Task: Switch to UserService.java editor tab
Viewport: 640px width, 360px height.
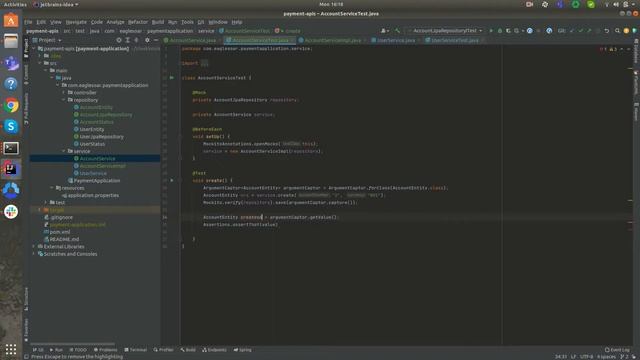Action: (x=393, y=40)
